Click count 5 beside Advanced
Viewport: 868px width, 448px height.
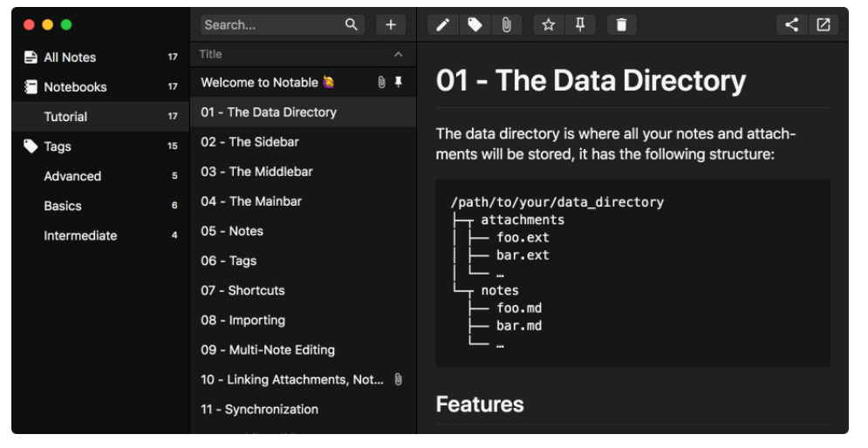[174, 176]
